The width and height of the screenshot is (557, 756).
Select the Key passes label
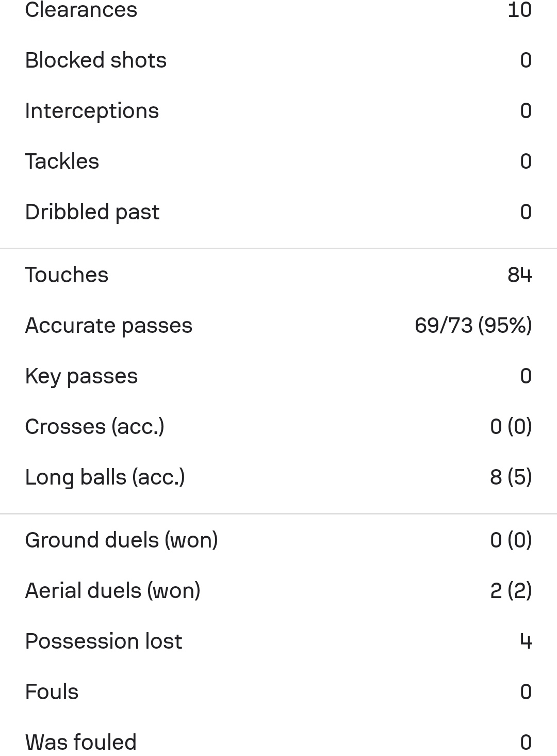coord(81,376)
